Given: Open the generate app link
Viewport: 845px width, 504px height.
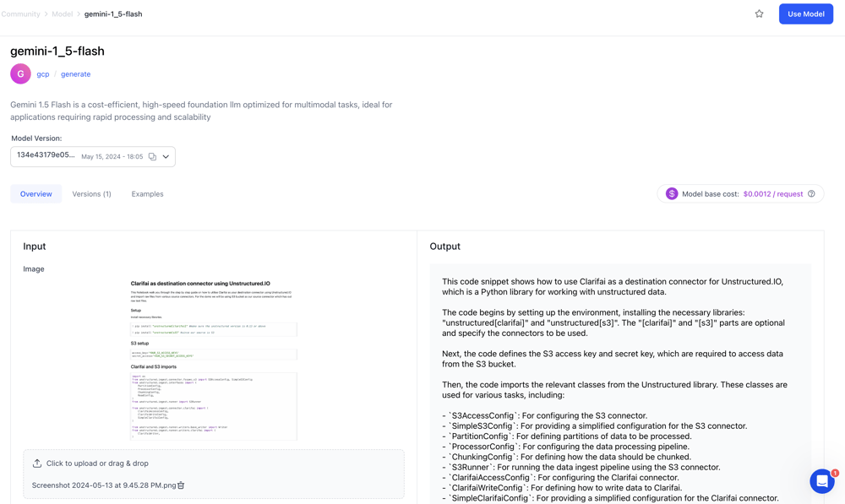Looking at the screenshot, I should click(x=75, y=74).
